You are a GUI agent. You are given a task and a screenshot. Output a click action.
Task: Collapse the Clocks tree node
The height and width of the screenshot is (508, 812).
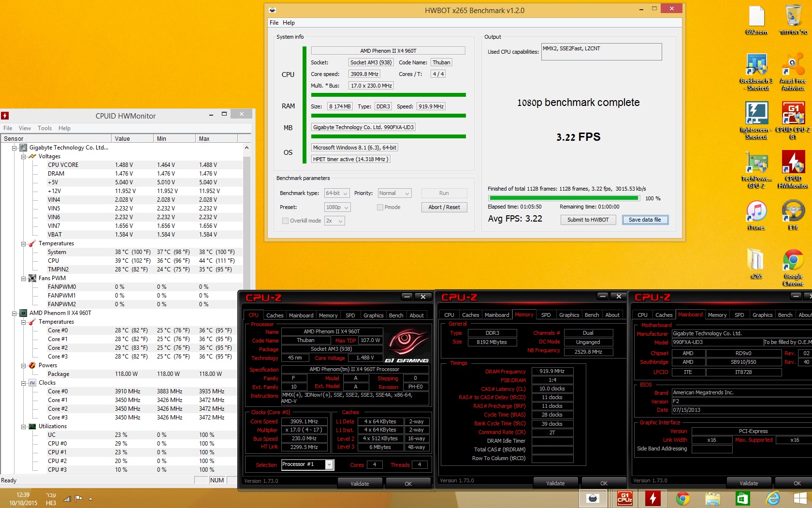(23, 383)
